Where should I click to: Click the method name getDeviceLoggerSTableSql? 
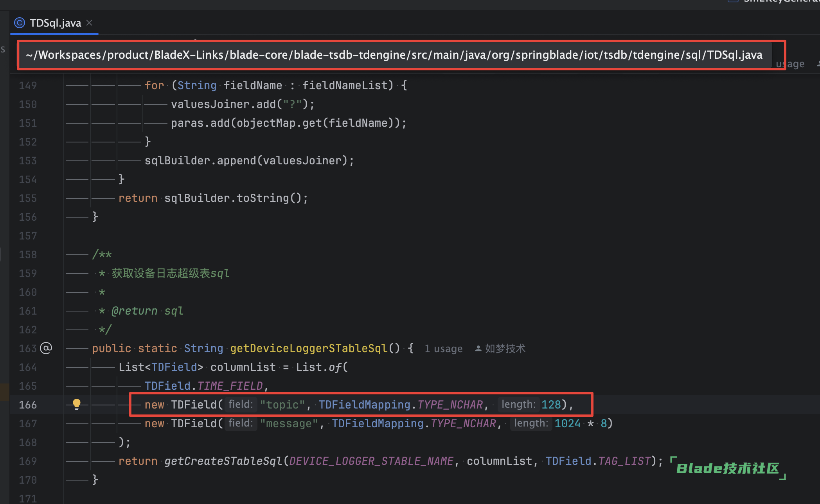(309, 348)
